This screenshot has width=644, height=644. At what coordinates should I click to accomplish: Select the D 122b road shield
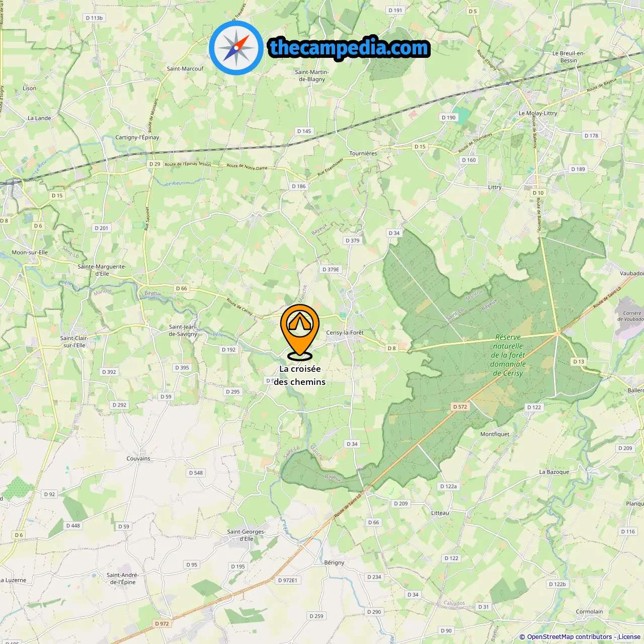tap(557, 584)
